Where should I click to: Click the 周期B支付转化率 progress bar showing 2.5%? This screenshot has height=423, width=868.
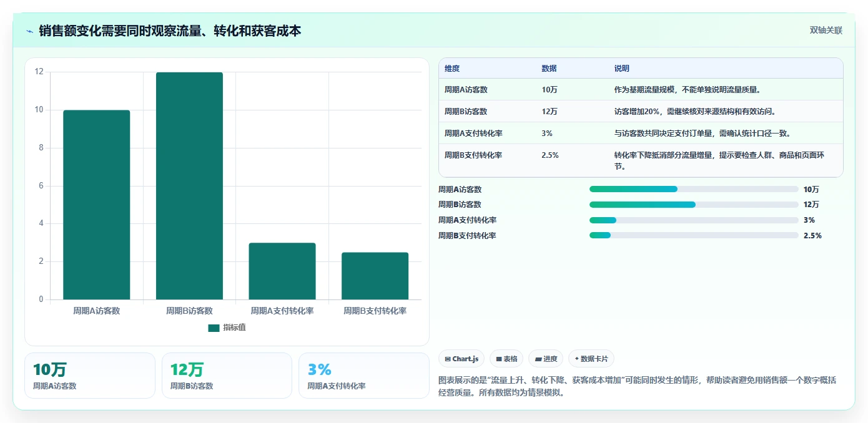click(x=694, y=235)
